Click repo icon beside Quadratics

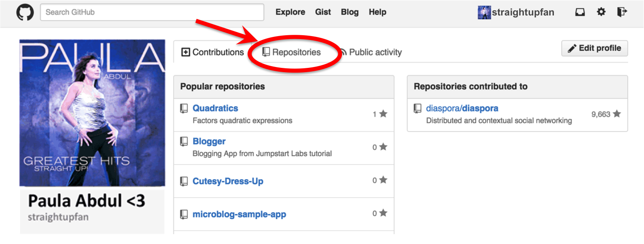(184, 109)
